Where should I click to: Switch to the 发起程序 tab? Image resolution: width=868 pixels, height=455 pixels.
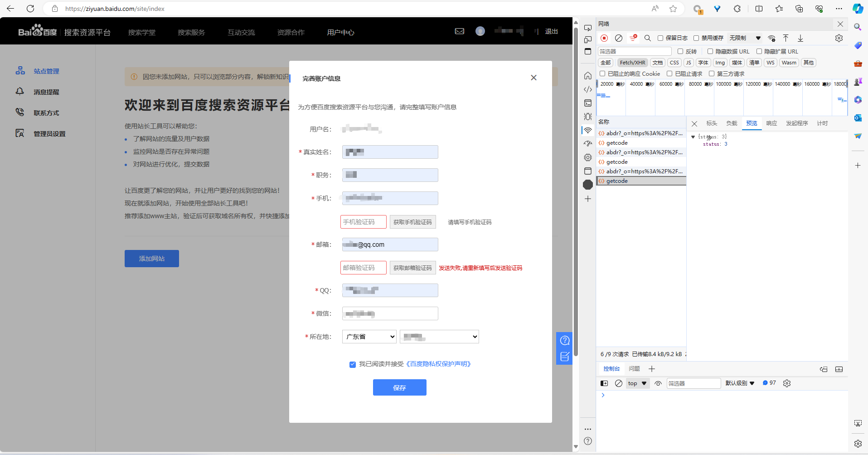(797, 123)
